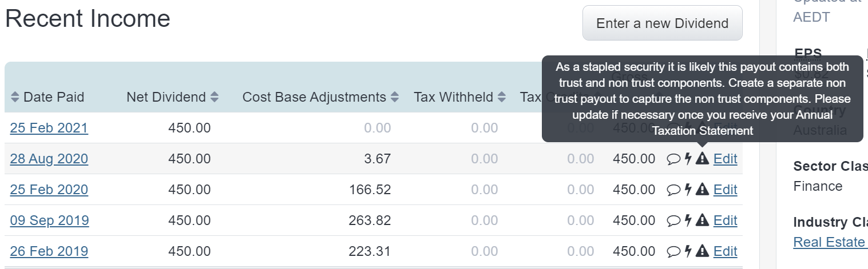Click the comment icon in 25 Feb 2020 row
Screen dimensions: 868x269
(673, 190)
